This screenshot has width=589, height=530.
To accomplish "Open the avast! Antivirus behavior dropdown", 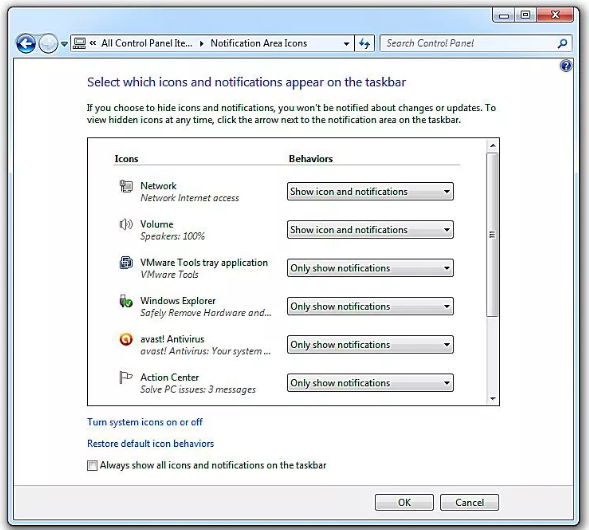I will pyautogui.click(x=370, y=345).
